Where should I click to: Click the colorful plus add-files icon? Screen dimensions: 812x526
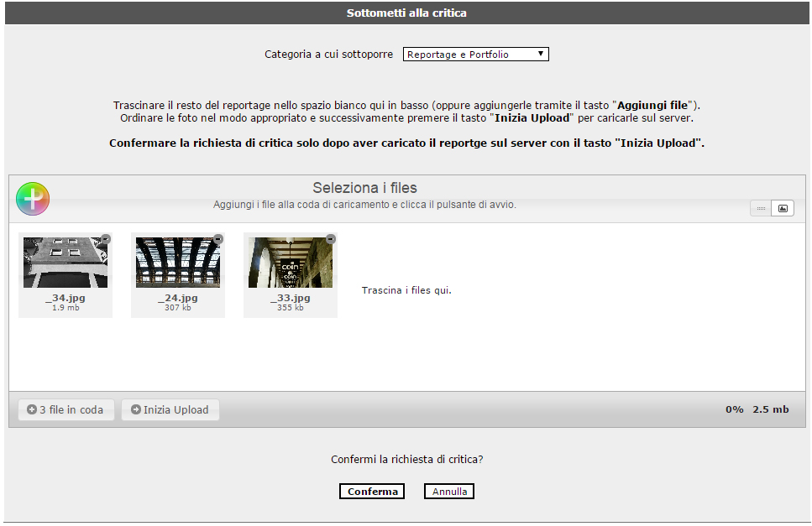[33, 199]
